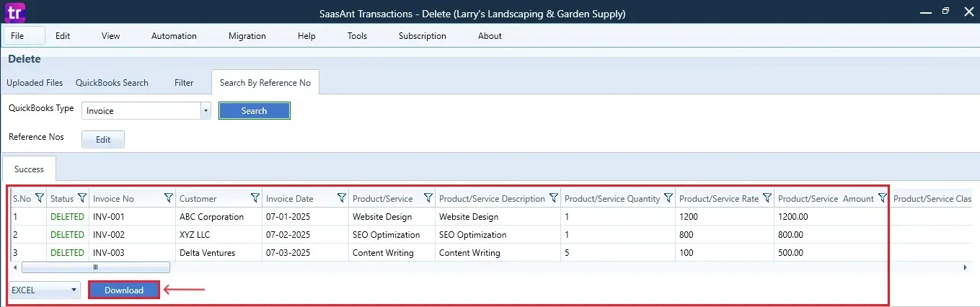Viewport: 980px width, 307px height.
Task: Click the XYZ LLC customer cell
Action: 218,235
